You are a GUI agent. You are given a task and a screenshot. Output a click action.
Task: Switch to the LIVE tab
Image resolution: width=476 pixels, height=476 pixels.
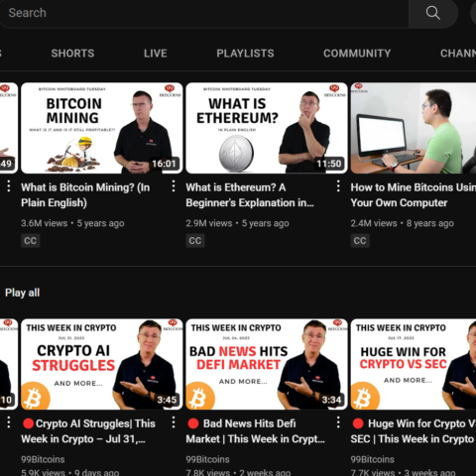coord(156,54)
